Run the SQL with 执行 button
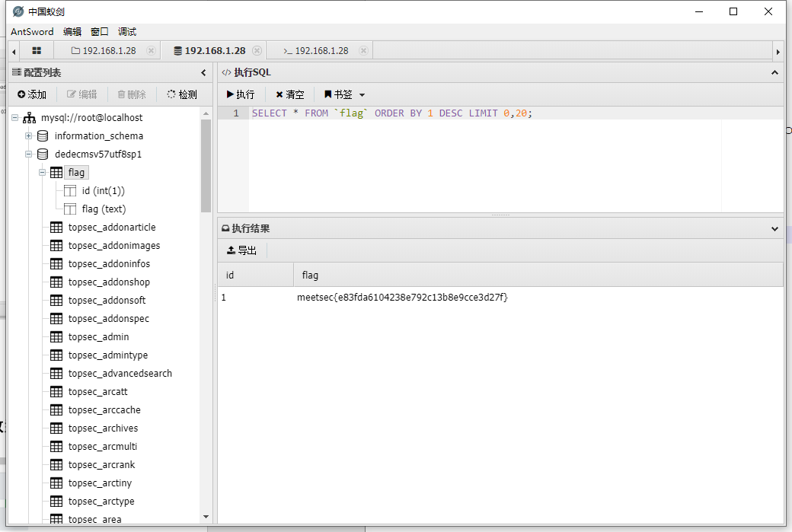Viewport: 792px width, 532px height. coord(241,94)
